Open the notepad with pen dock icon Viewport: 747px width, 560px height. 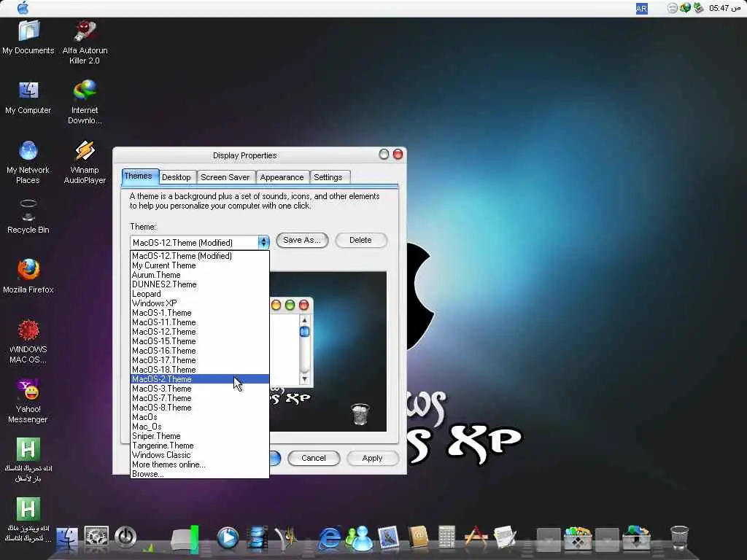pyautogui.click(x=505, y=537)
